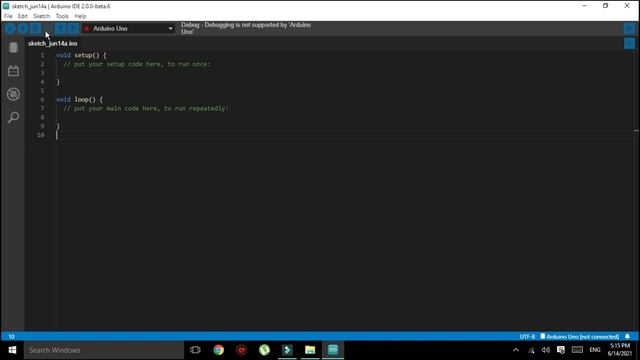Open the Search panel in sidebar

coord(13,118)
